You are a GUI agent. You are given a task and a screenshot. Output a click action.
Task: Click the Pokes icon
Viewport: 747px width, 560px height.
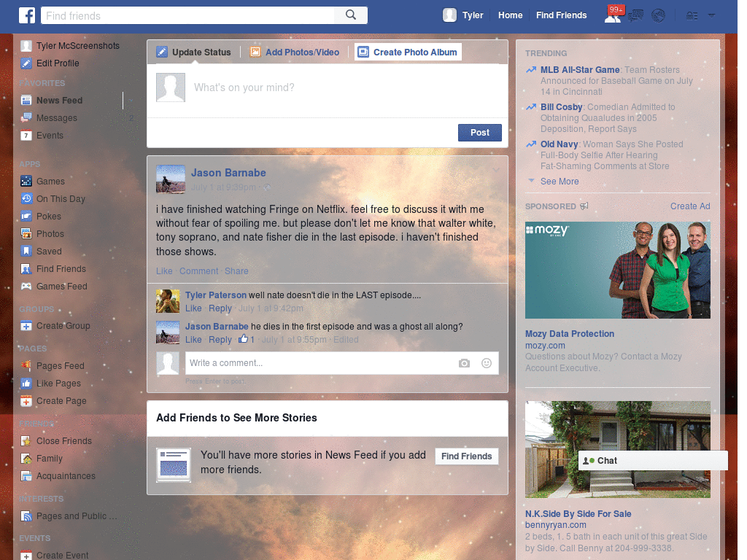26,217
